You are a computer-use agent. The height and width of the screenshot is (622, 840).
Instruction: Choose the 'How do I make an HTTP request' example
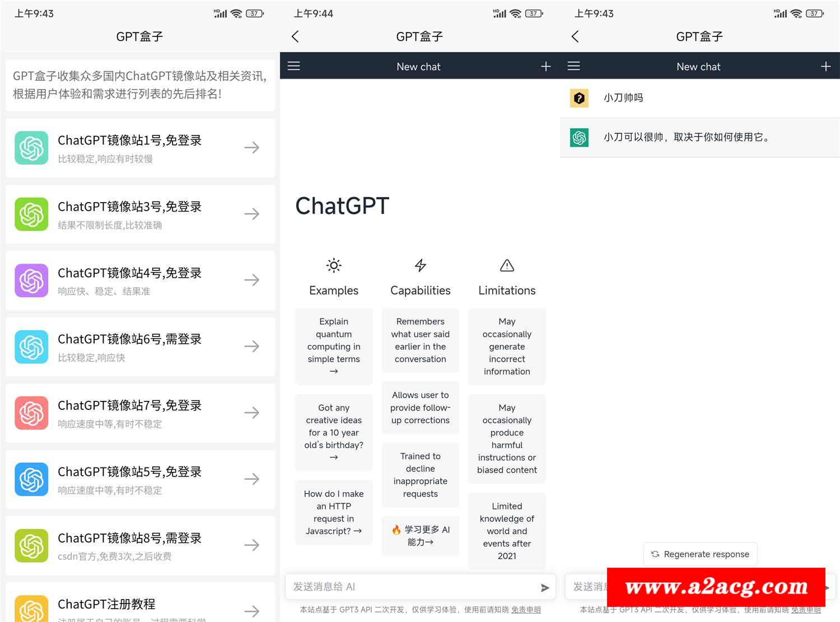coord(334,512)
